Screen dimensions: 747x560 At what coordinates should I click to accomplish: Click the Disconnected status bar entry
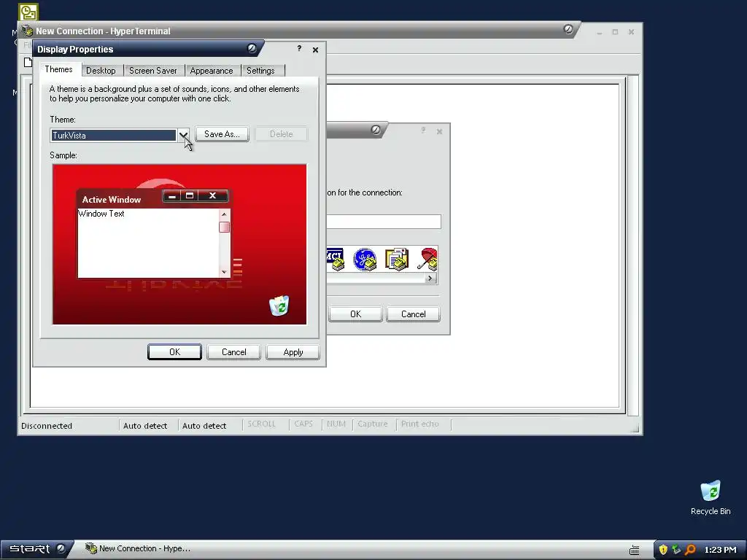[x=47, y=426]
